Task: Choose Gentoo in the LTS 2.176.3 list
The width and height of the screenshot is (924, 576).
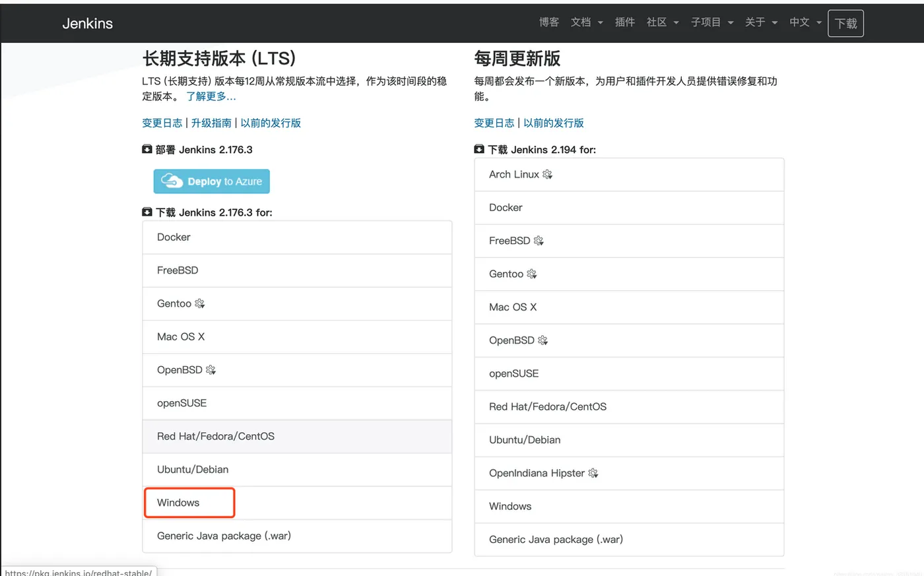Action: [x=297, y=304]
